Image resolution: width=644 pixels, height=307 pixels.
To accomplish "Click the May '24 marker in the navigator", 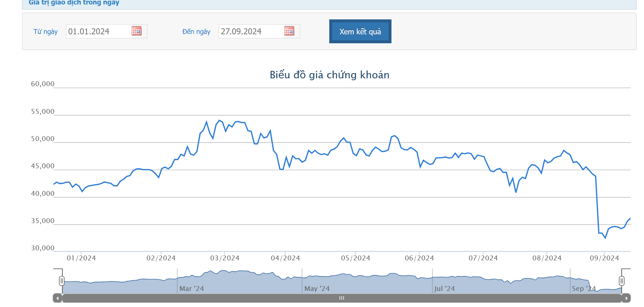I will (x=317, y=289).
